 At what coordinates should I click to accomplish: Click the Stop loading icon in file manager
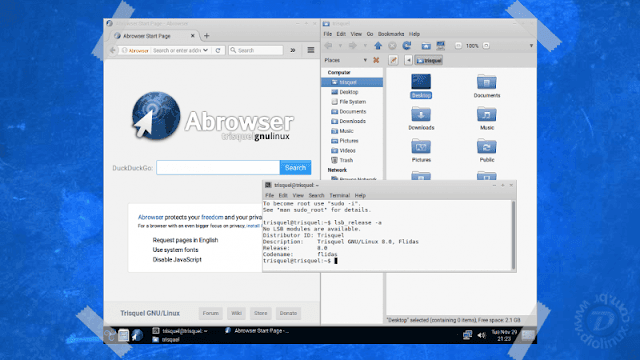[392, 46]
